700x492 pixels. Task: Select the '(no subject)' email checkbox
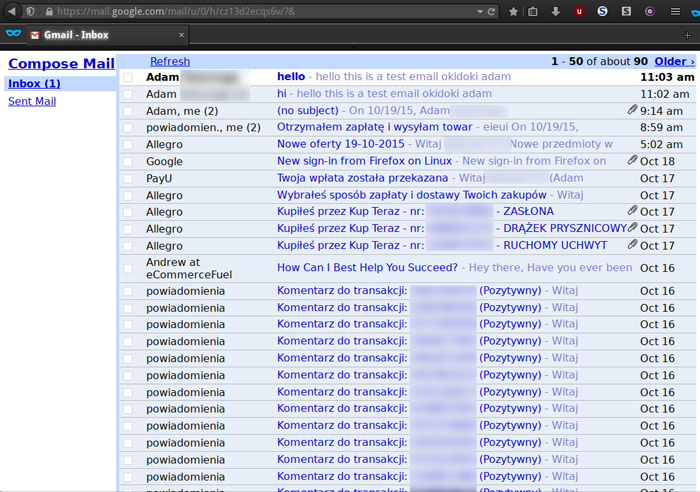[128, 111]
